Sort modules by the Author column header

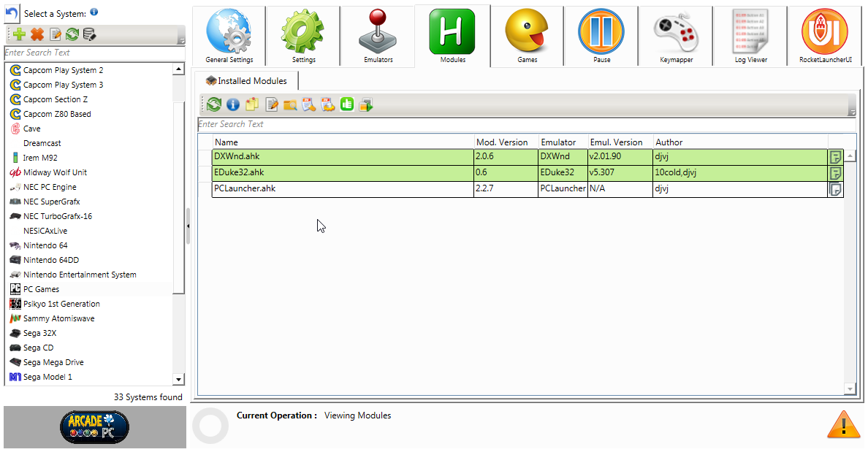739,142
